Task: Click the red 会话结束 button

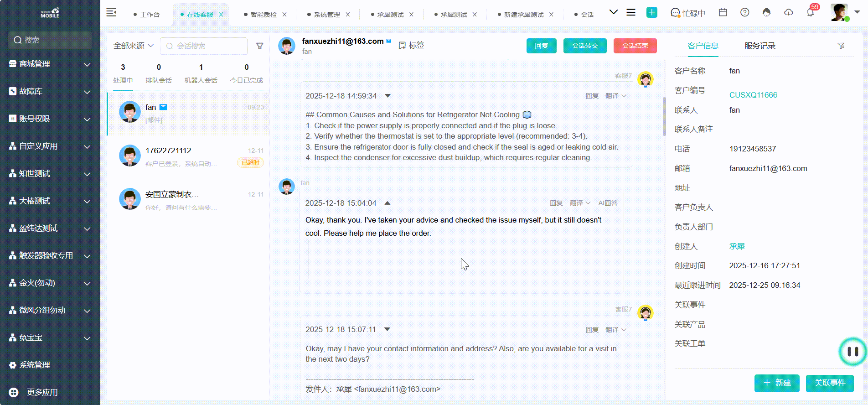Action: pos(635,46)
